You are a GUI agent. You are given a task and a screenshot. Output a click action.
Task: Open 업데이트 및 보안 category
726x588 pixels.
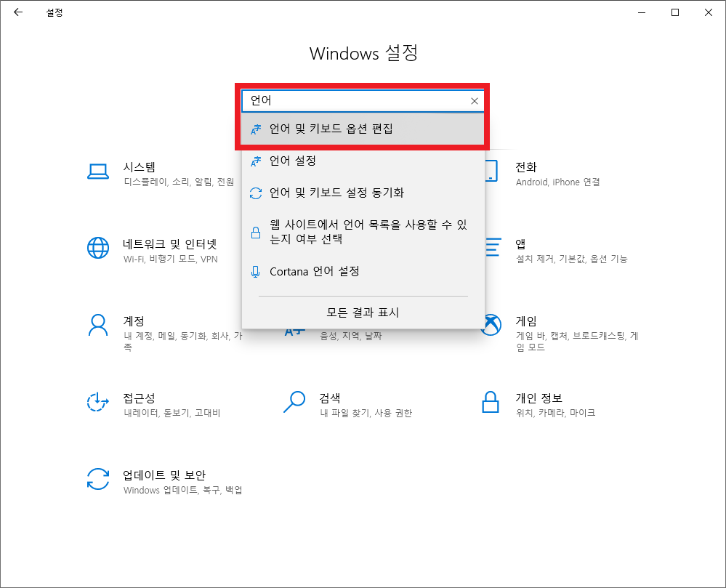point(165,482)
